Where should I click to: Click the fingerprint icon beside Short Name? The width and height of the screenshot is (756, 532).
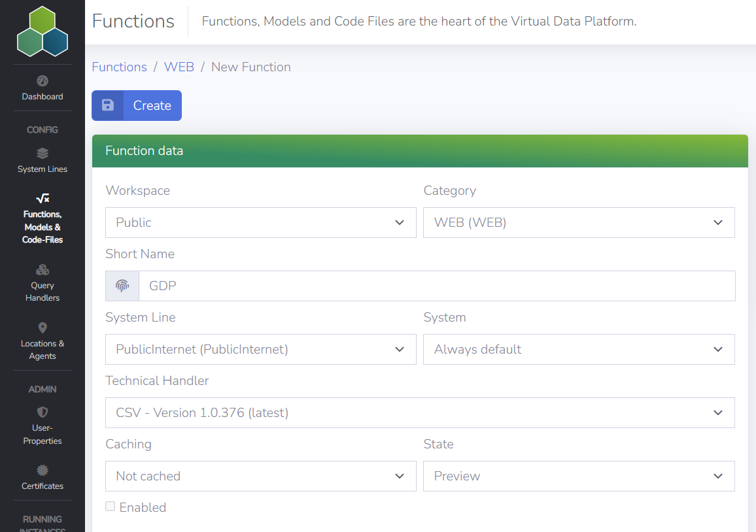pos(122,286)
